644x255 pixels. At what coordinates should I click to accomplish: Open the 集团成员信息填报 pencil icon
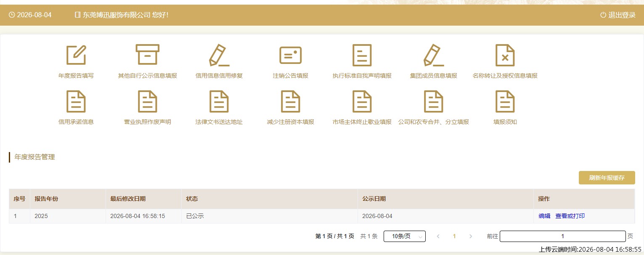tap(434, 55)
